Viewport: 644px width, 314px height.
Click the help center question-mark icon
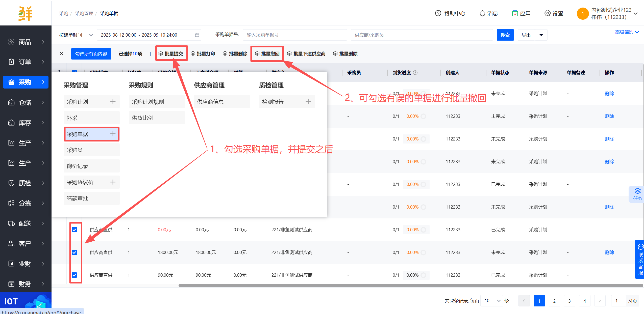pyautogui.click(x=438, y=13)
